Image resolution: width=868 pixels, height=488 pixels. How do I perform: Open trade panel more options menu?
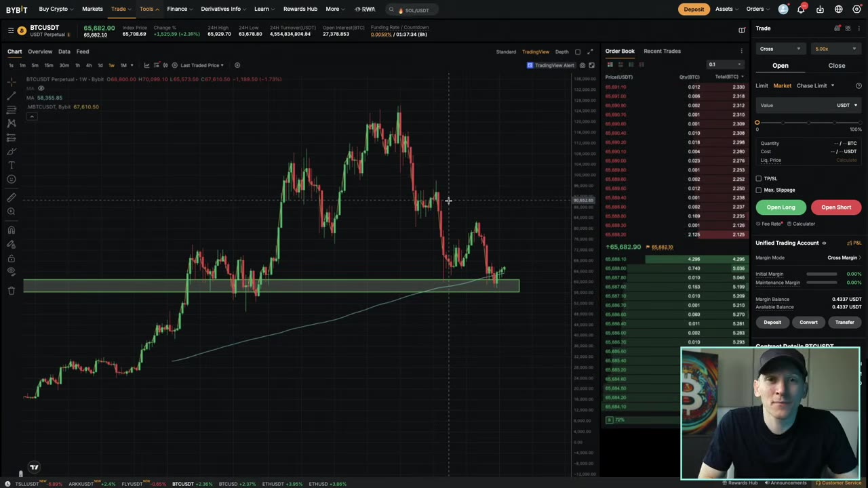[x=859, y=28]
